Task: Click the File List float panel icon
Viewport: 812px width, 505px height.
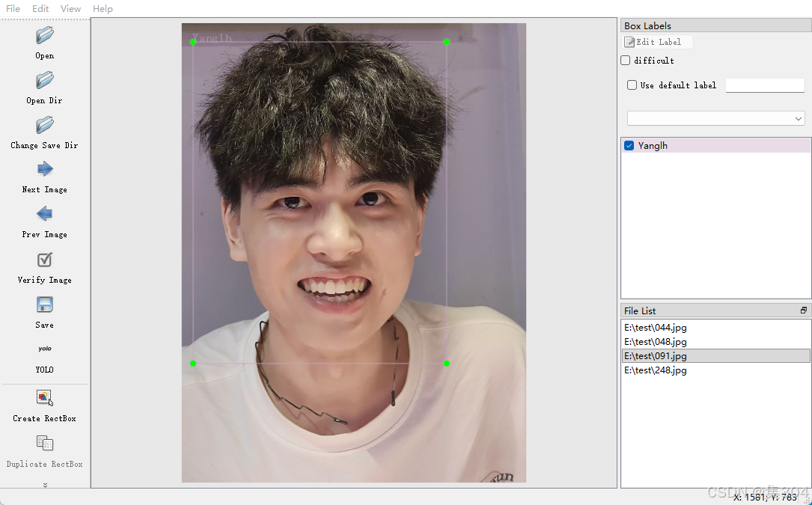Action: click(804, 309)
